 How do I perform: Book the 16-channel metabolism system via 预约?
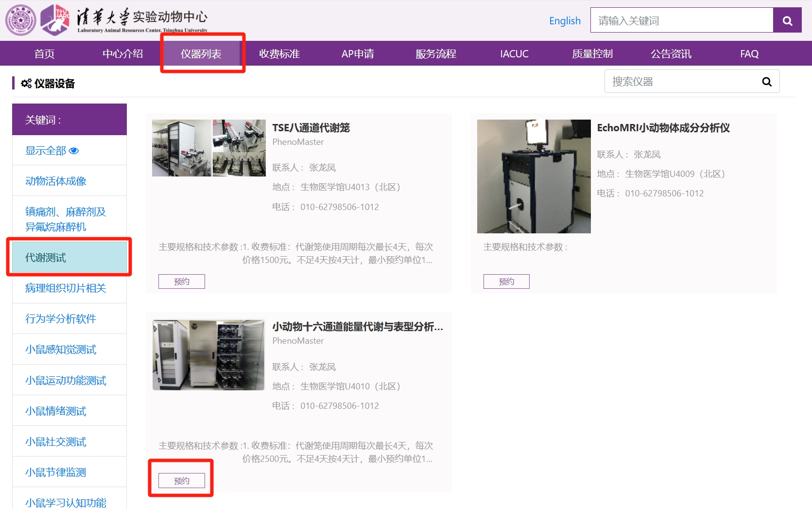pyautogui.click(x=182, y=481)
